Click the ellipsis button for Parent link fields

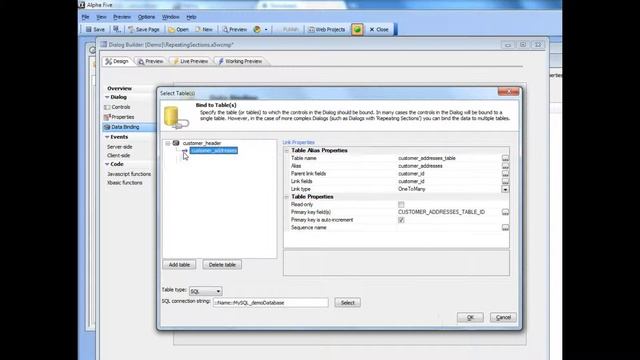pyautogui.click(x=505, y=173)
